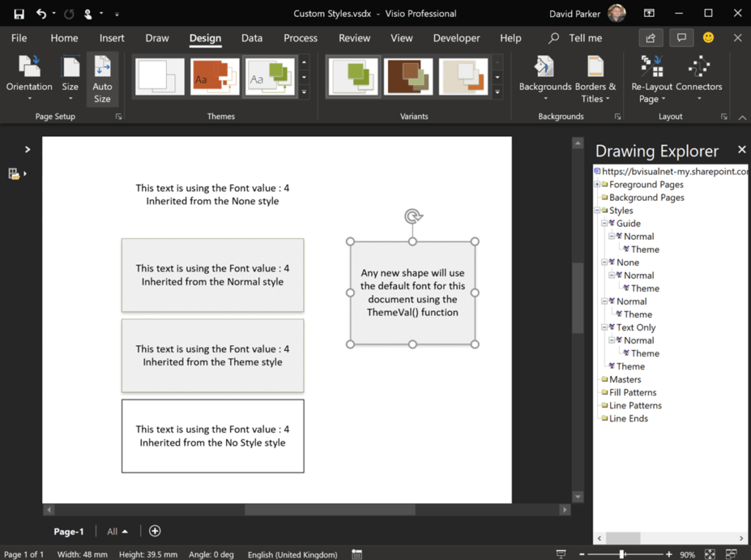Click the Backgrounds icon in the ribbon
Screen dimensions: 751x560
point(545,77)
